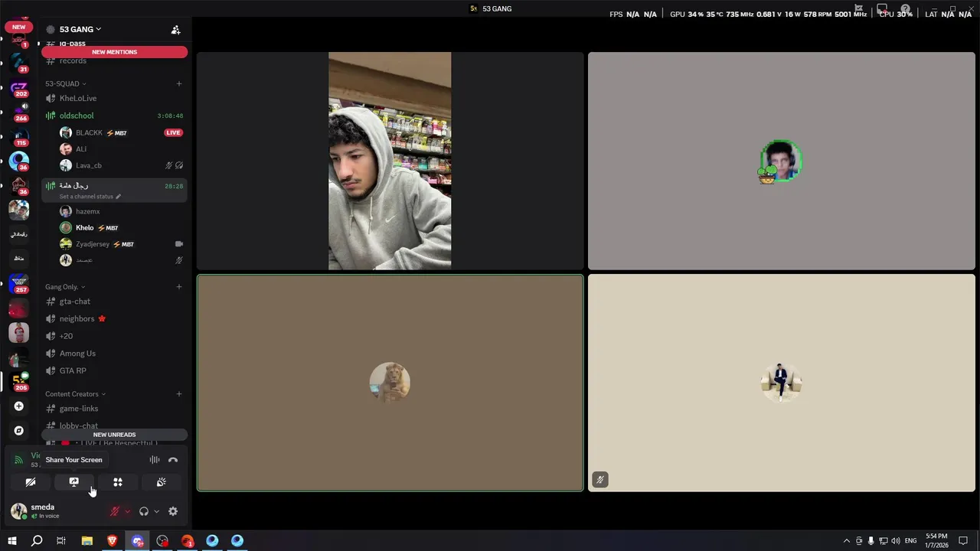Open voice connection signal icon
This screenshot has width=980, height=551.
(19, 460)
